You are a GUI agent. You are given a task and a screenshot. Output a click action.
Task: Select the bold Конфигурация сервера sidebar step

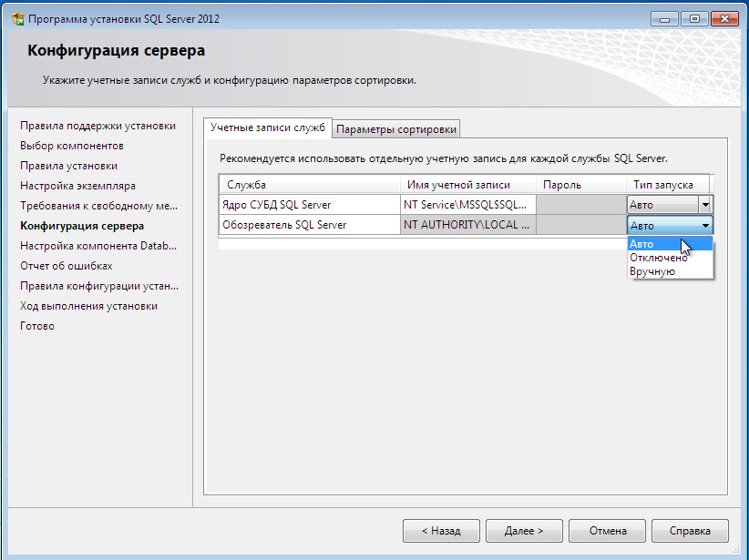click(x=82, y=226)
